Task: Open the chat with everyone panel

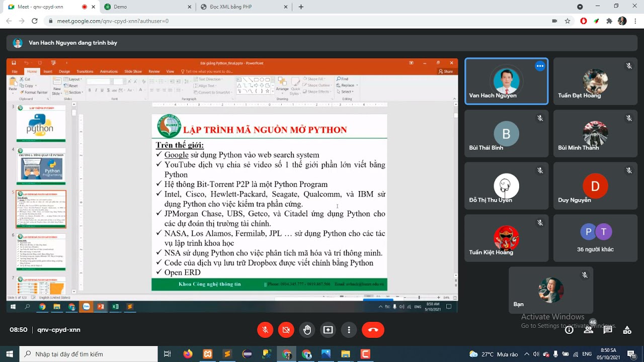Action: point(608,330)
